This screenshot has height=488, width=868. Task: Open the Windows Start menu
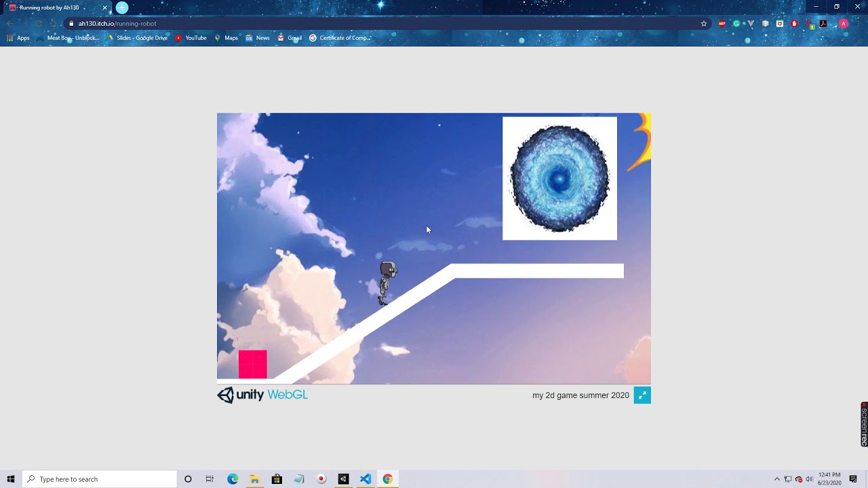(11, 479)
